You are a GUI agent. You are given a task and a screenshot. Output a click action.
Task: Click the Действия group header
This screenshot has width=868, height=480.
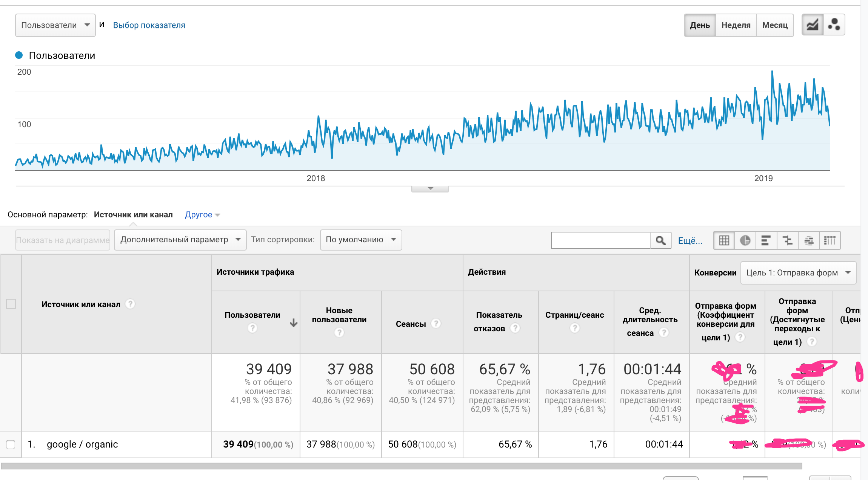tap(487, 272)
